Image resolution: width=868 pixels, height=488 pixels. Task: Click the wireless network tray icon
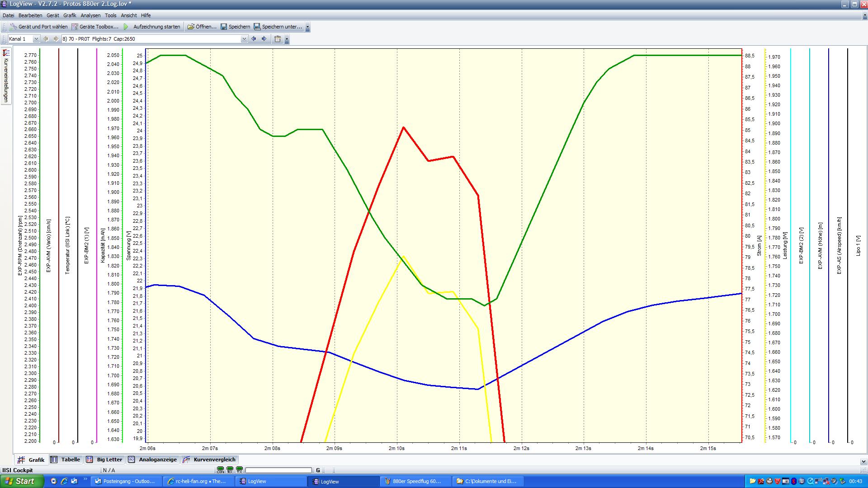click(818, 481)
